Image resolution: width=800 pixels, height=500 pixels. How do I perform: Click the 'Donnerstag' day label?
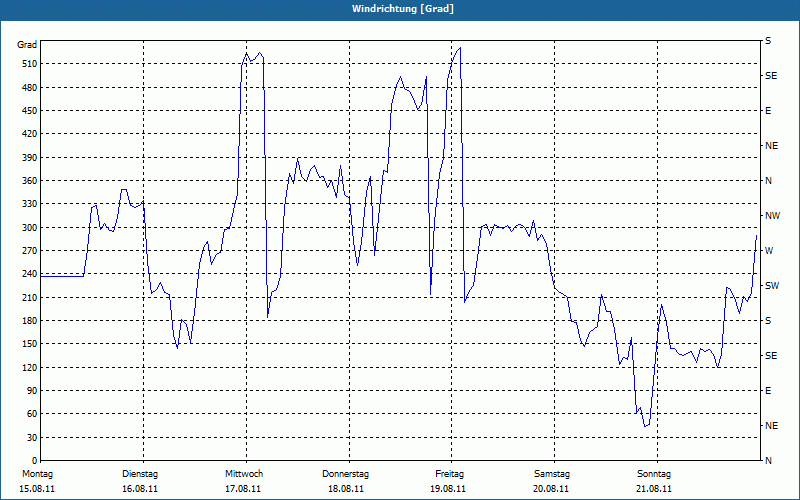tap(345, 474)
